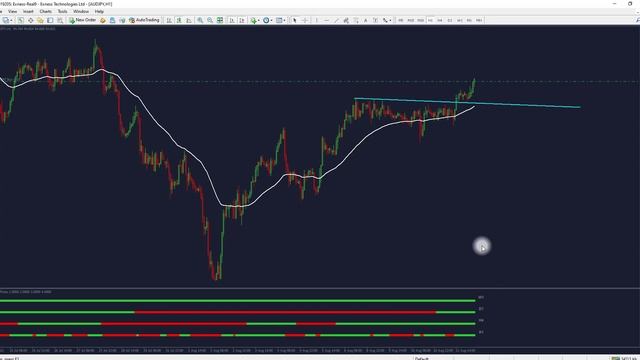Viewport: 640px width, 360px height.
Task: Select the active H1 timeframe button
Action: tap(430, 20)
